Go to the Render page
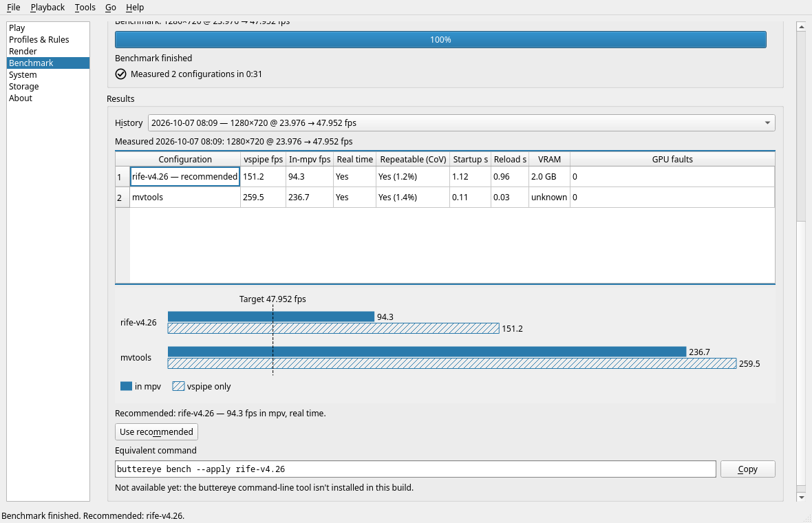 pyautogui.click(x=48, y=51)
